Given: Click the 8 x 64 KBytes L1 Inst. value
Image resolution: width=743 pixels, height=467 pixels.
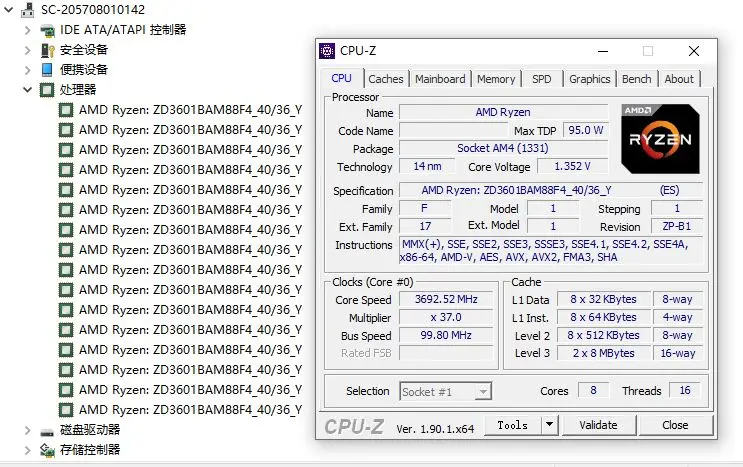Looking at the screenshot, I should point(603,317).
